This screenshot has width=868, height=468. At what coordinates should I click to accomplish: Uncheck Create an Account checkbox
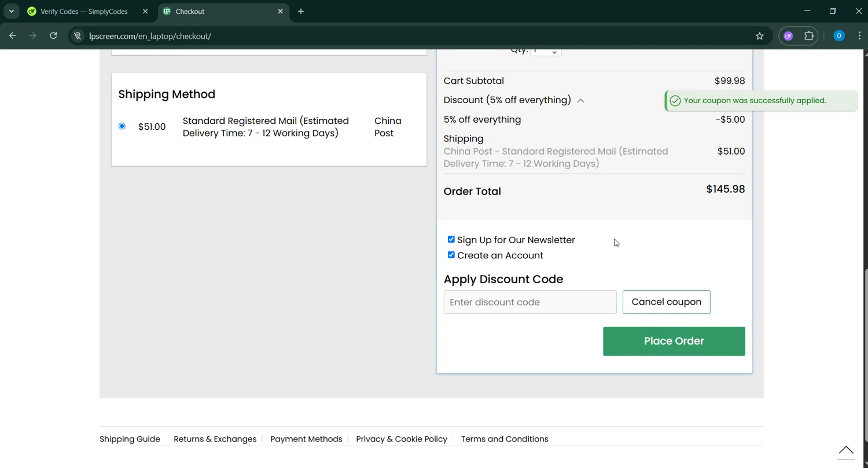pos(451,255)
